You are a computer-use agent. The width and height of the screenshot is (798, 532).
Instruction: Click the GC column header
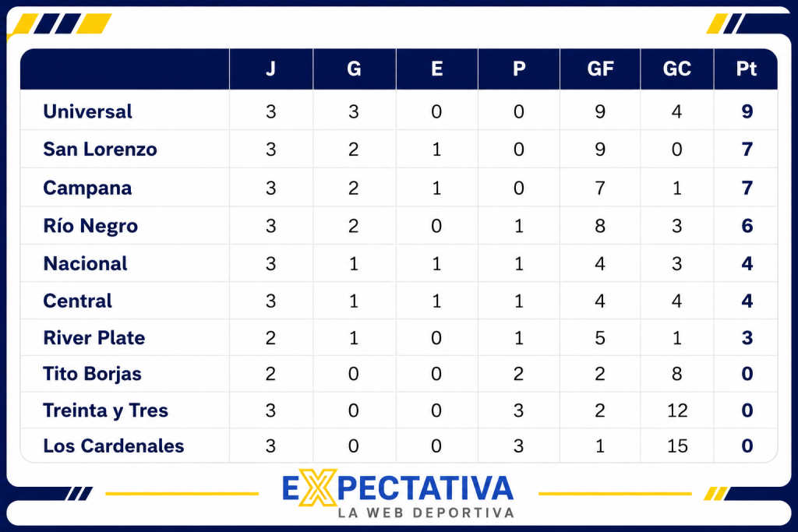point(677,69)
